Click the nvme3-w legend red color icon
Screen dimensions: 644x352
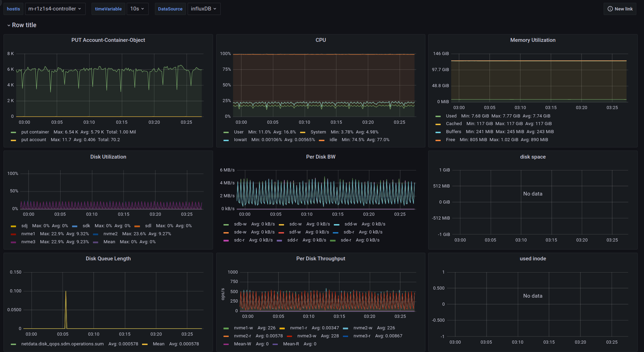(290, 336)
